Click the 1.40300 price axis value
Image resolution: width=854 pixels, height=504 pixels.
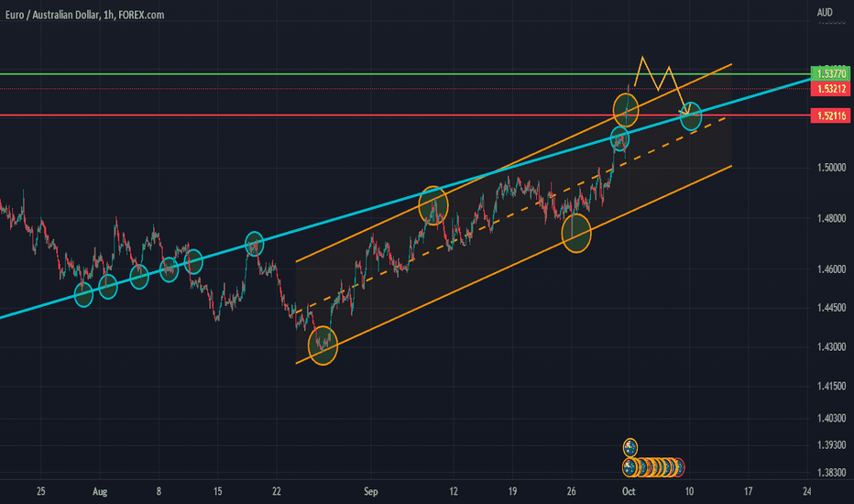831,419
